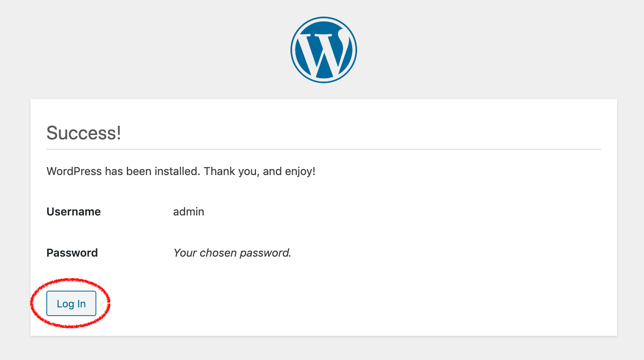
Task: Click the divider line below Success!
Action: coord(323,149)
